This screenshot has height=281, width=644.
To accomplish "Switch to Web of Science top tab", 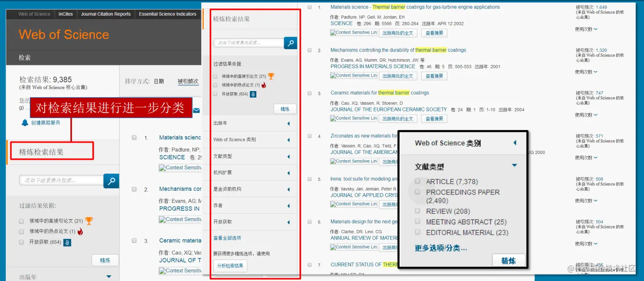I will point(34,14).
